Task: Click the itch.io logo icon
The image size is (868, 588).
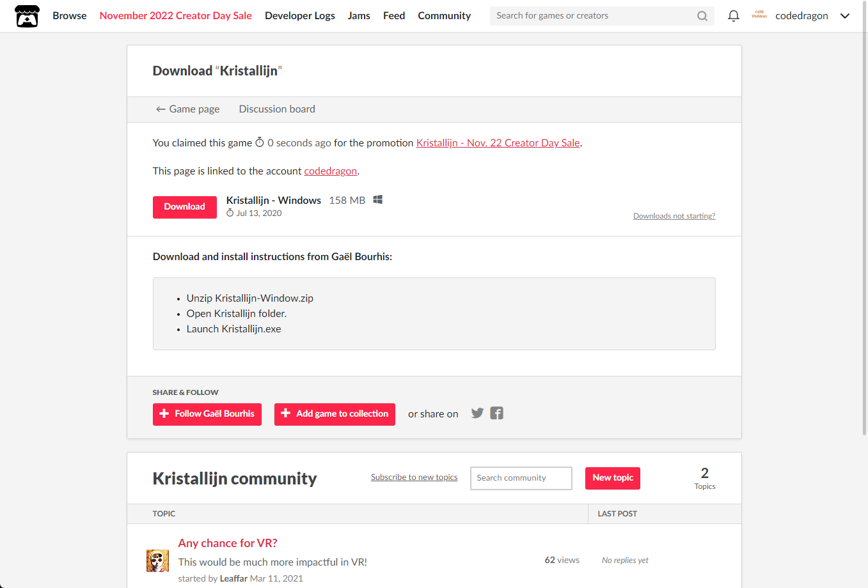Action: pyautogui.click(x=27, y=16)
